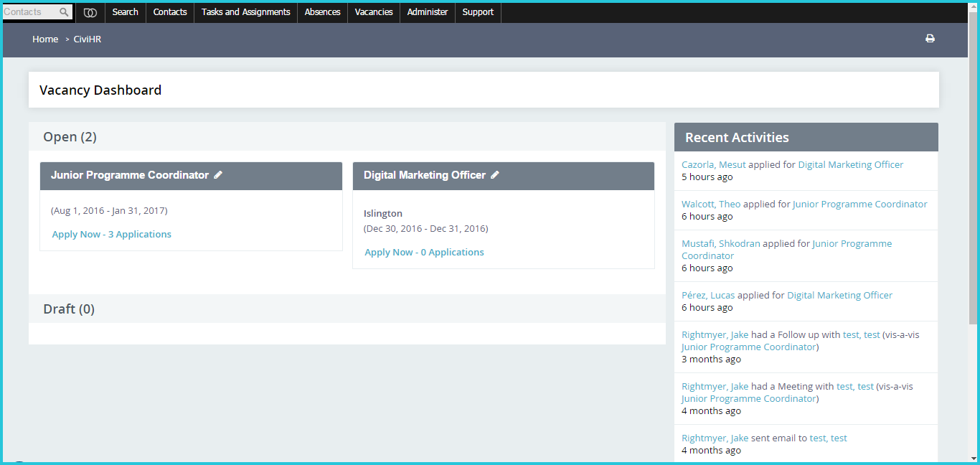Go to Home breadcrumb link
This screenshot has height=465, width=980.
(45, 39)
